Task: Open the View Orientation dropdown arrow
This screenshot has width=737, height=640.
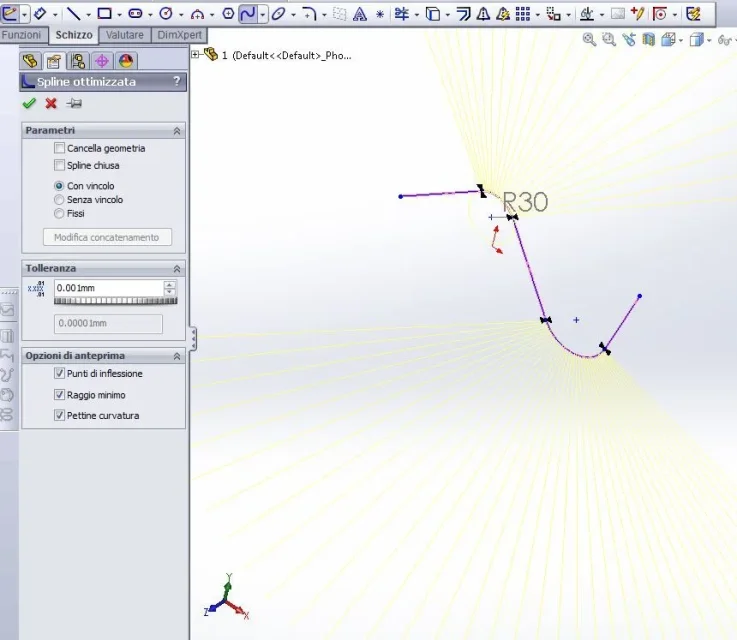Action: tap(681, 40)
